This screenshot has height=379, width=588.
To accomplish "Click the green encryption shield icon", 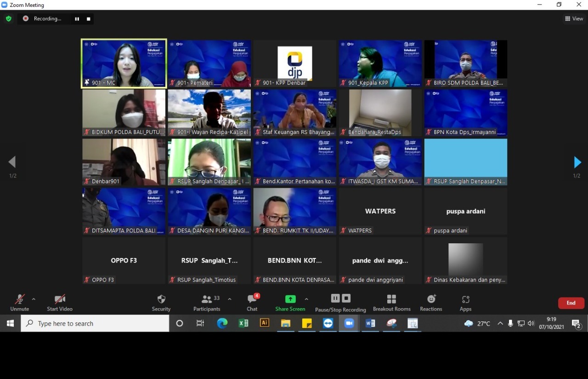I will [8, 19].
